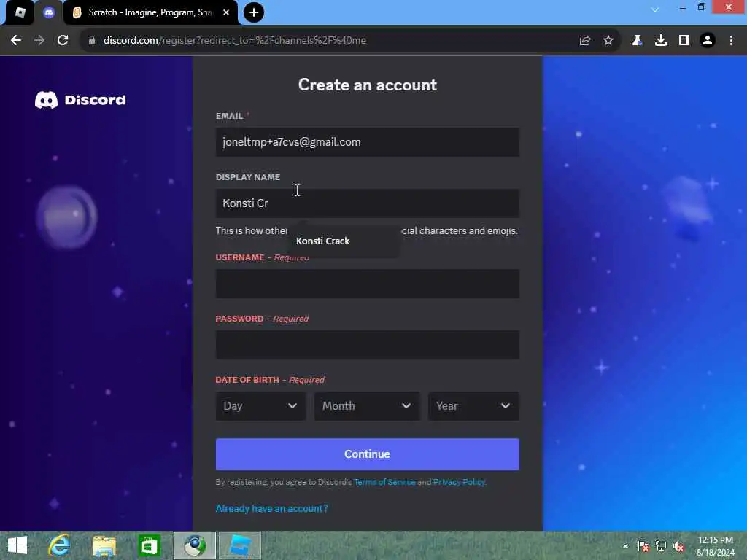Click the Username input field

368,284
